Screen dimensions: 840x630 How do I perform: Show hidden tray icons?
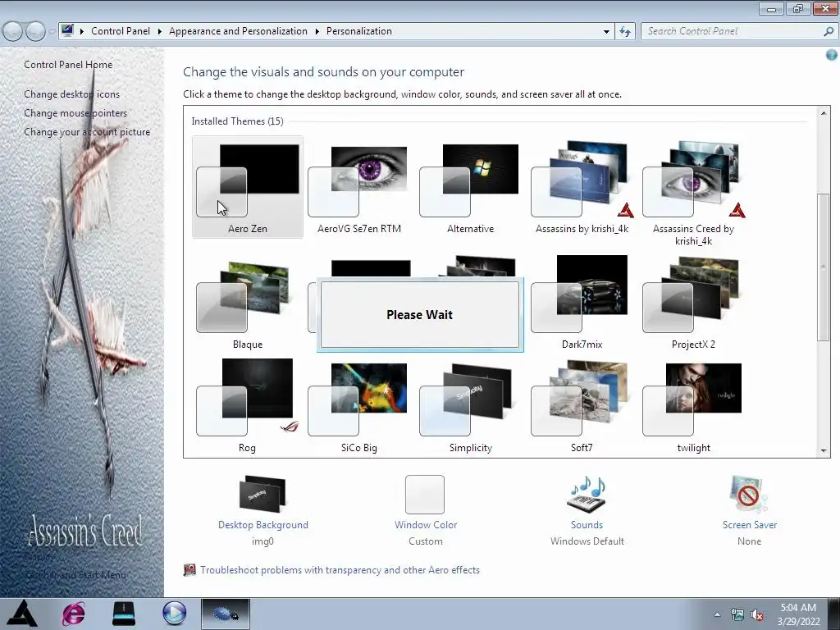pyautogui.click(x=717, y=614)
